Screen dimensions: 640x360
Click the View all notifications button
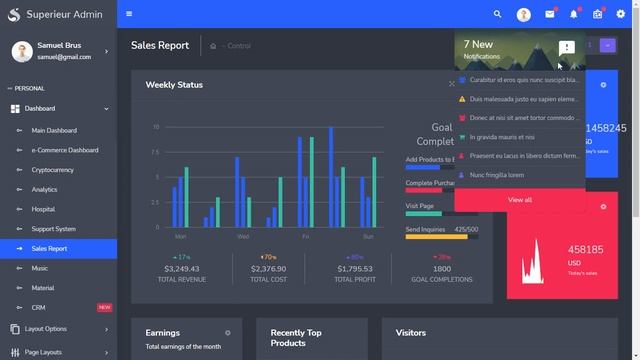[520, 200]
